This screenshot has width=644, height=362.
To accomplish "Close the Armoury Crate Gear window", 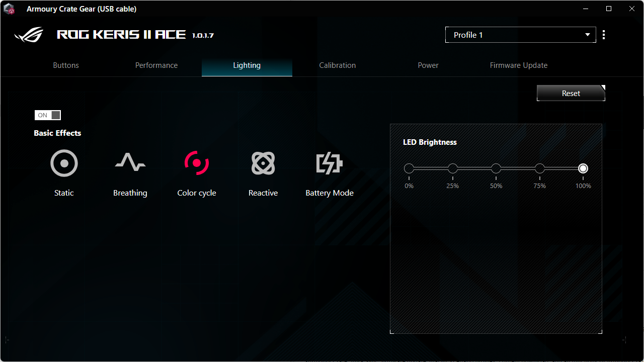I will (632, 9).
